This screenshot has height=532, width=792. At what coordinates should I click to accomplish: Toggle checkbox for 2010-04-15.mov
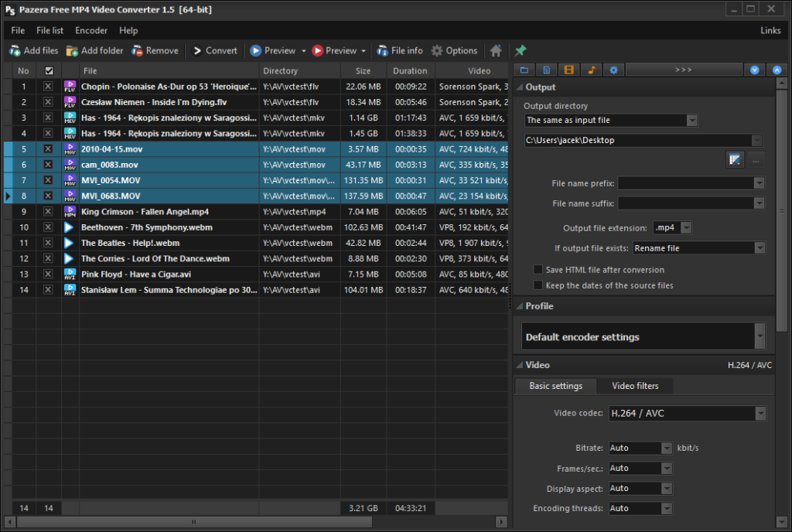click(x=48, y=149)
